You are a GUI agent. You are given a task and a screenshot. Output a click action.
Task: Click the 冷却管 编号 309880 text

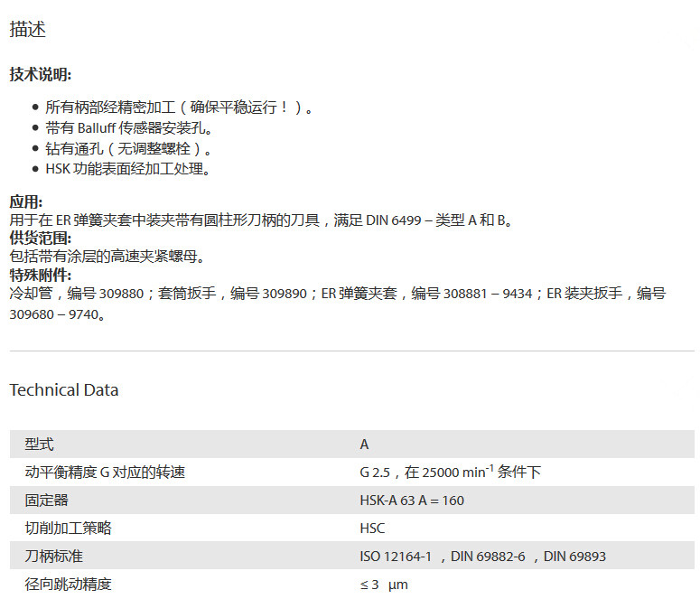(x=76, y=294)
